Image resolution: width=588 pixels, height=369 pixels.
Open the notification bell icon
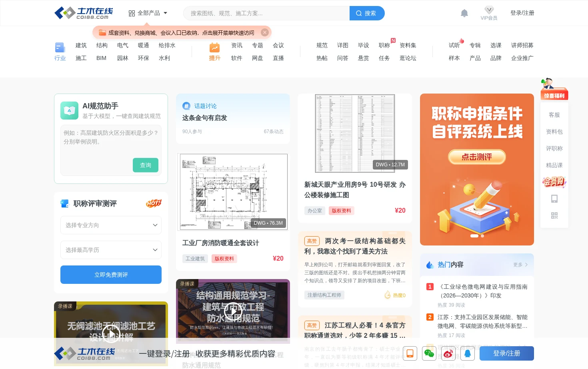(x=464, y=13)
